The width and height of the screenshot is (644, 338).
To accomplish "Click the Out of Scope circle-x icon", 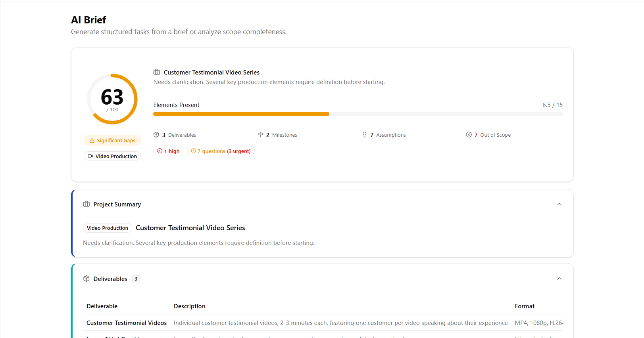I will pos(469,135).
